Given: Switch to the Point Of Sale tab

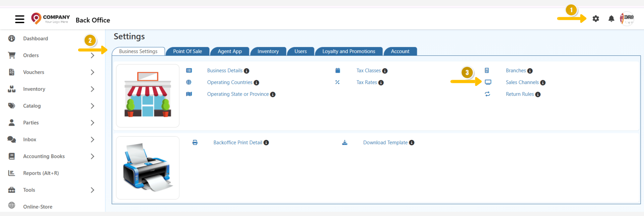Looking at the screenshot, I should click(187, 51).
